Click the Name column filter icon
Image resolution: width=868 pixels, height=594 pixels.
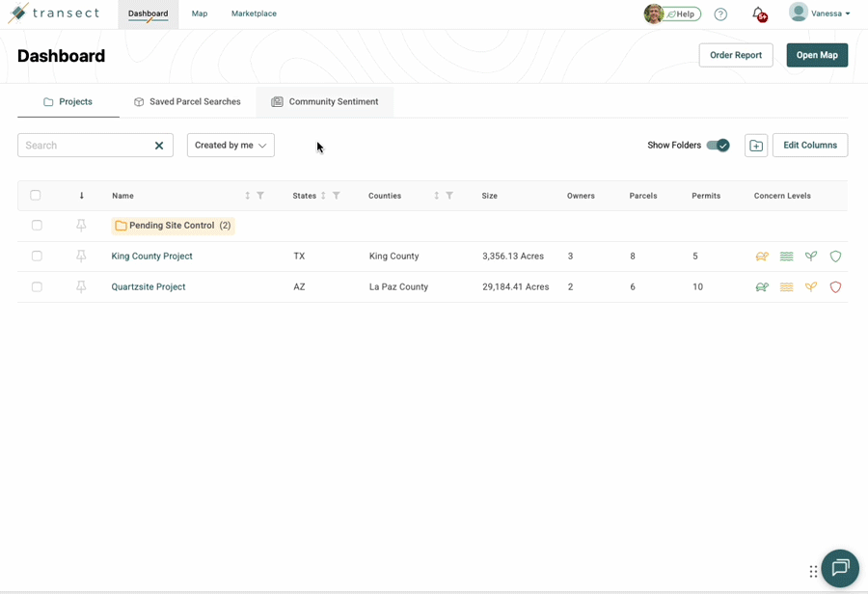[x=260, y=196]
